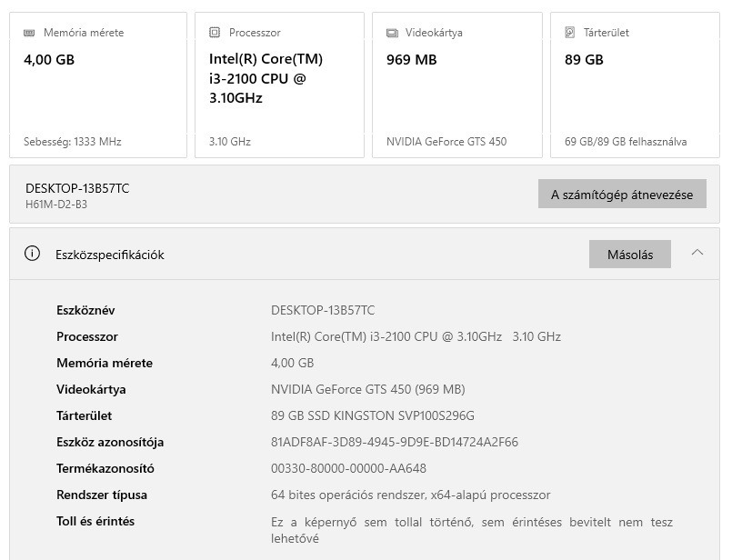Click the memory icon in Memória mérete card

[30, 33]
